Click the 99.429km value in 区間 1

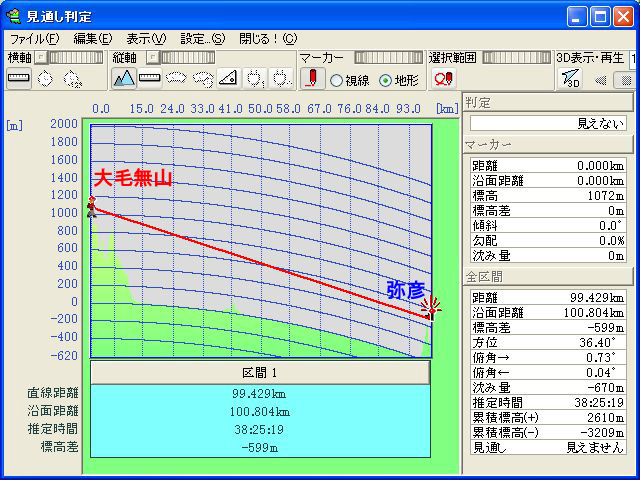click(x=259, y=394)
